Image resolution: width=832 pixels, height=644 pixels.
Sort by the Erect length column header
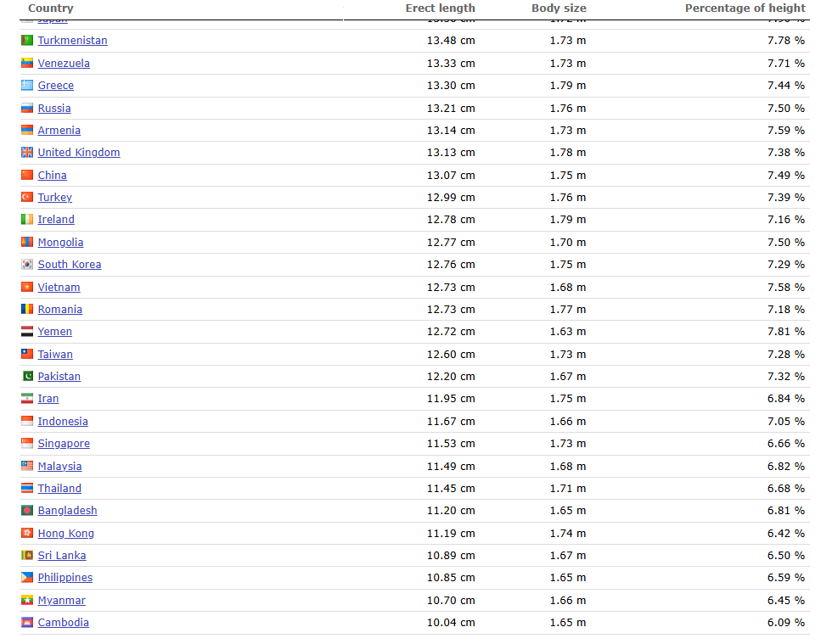[440, 8]
